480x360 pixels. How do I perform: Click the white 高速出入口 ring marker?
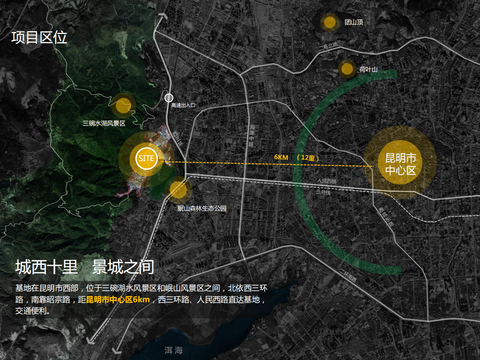[169, 98]
